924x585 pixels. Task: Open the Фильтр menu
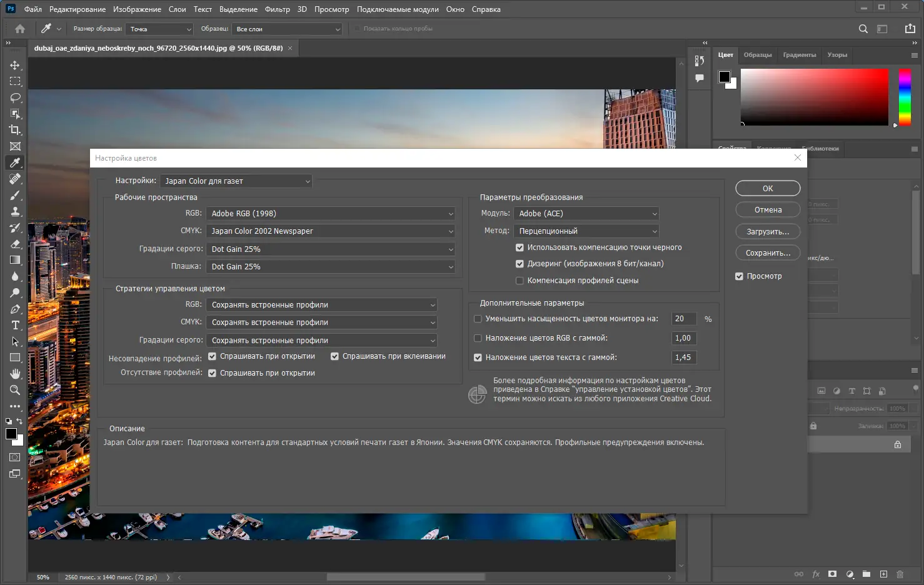pos(277,9)
